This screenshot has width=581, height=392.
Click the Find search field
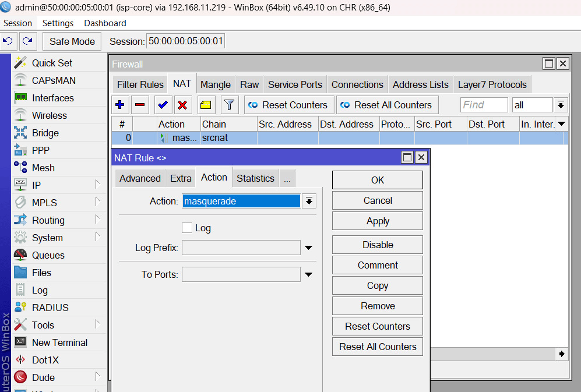click(x=484, y=105)
